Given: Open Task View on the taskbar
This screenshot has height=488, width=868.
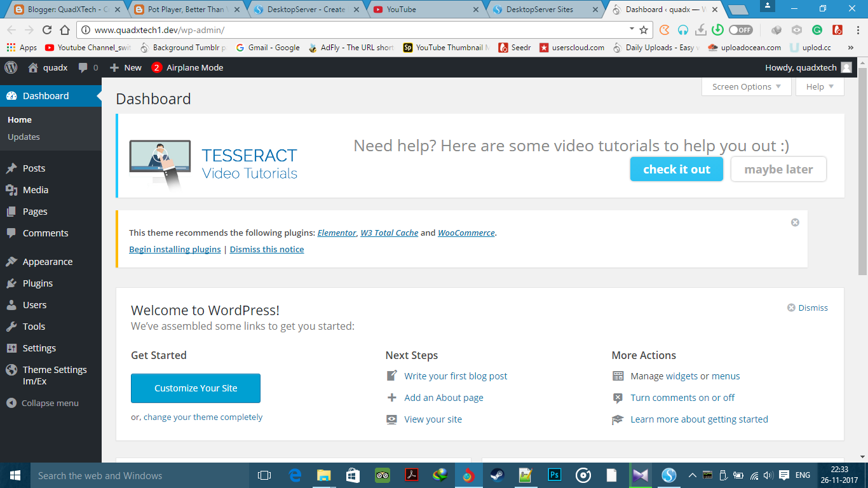Looking at the screenshot, I should [x=264, y=475].
